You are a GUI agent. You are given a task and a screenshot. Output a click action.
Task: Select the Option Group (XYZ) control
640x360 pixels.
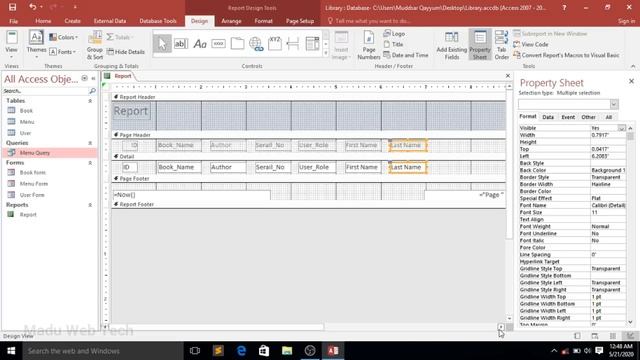[275, 44]
